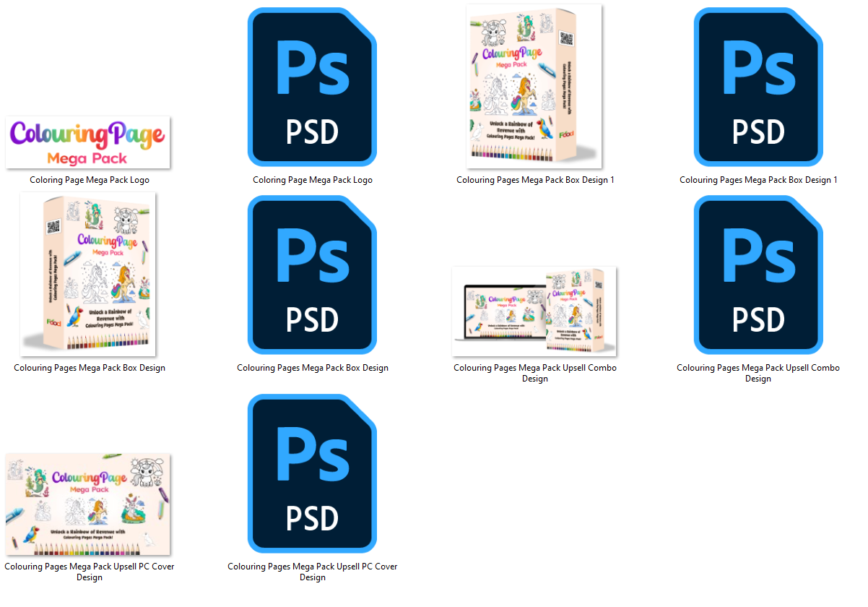Viewport: 868px width, 607px height.
Task: Click the "Box Design 1" name under the PSD icon
Action: coord(759,180)
